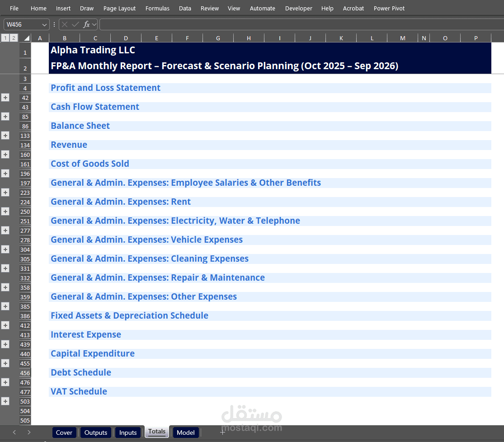This screenshot has width=504, height=442.
Task: Expand the group at row 412
Action: (x=5, y=325)
